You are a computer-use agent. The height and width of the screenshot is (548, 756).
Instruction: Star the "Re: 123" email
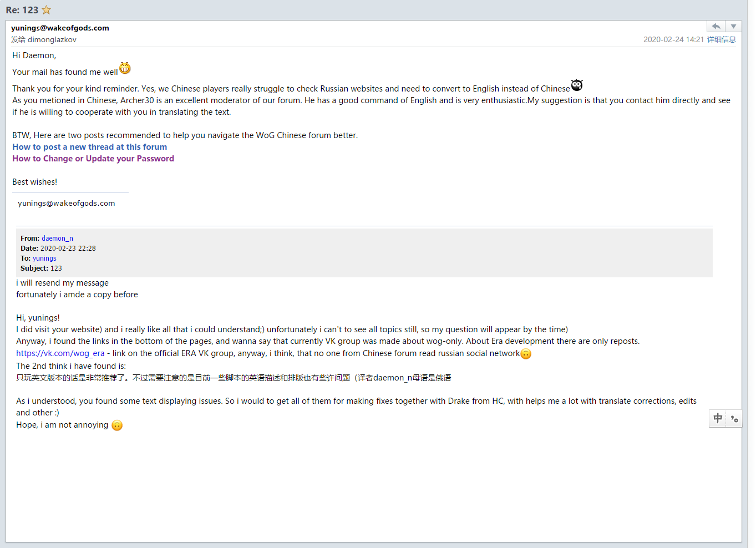click(47, 10)
